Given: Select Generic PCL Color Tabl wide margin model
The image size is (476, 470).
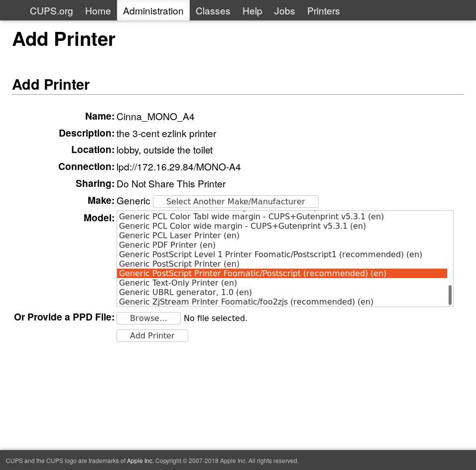Looking at the screenshot, I should pos(282,217).
